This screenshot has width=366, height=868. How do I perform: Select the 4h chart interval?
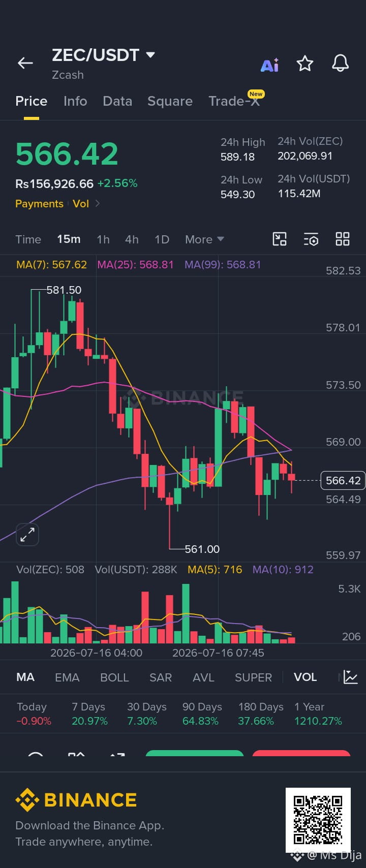click(132, 239)
